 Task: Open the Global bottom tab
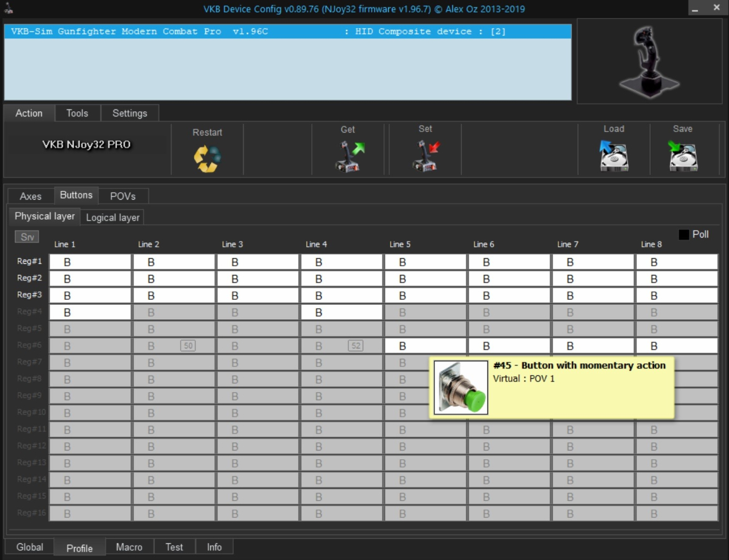30,547
